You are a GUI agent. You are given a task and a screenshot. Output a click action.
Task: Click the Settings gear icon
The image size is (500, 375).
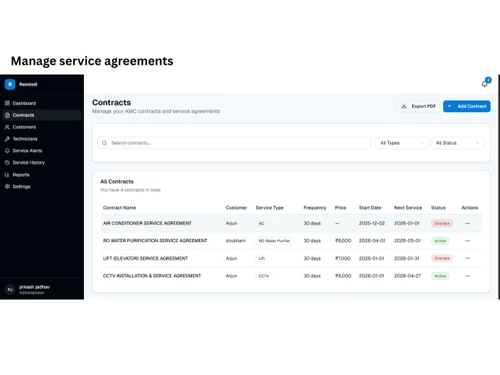(x=7, y=186)
